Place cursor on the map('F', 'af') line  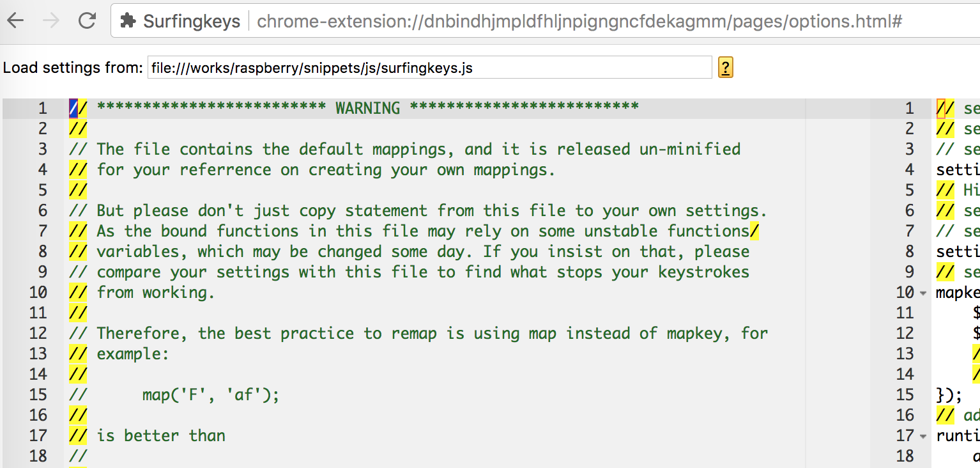click(211, 394)
